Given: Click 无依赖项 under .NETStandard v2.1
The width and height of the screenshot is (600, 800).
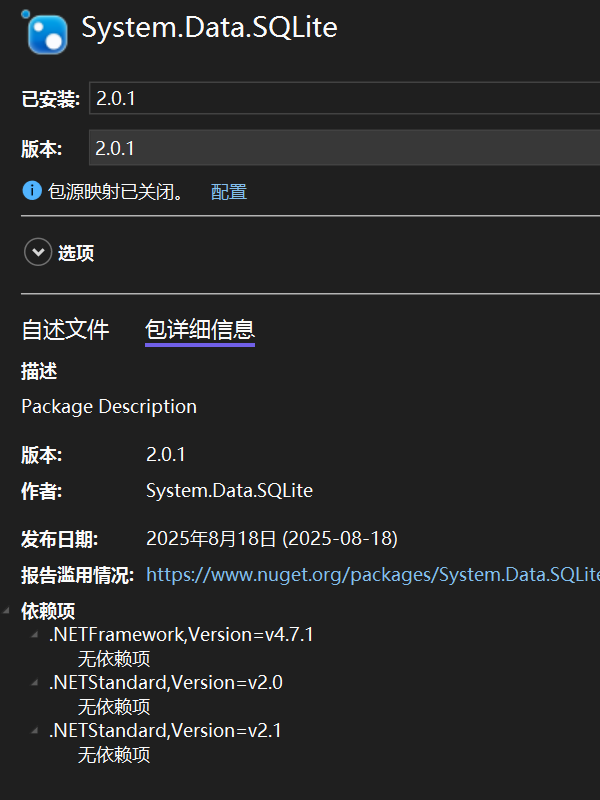Looking at the screenshot, I should 114,755.
